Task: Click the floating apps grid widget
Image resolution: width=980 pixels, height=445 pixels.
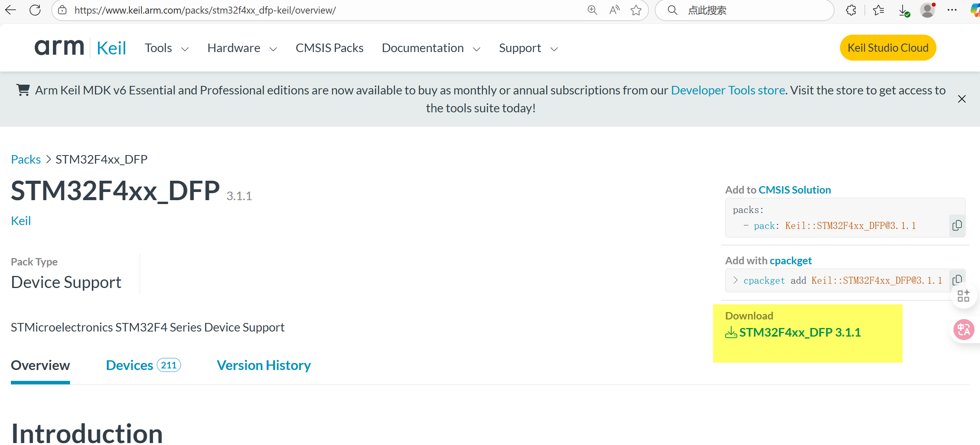Action: 964,296
